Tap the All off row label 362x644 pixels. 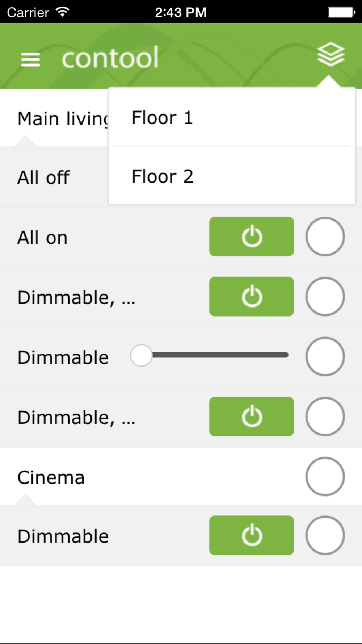(x=43, y=177)
